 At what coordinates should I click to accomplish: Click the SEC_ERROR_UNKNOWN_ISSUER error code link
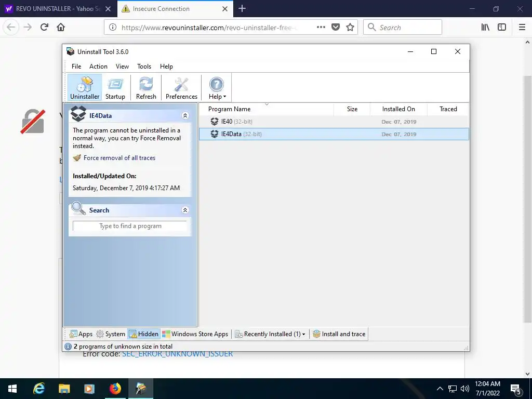(x=178, y=354)
